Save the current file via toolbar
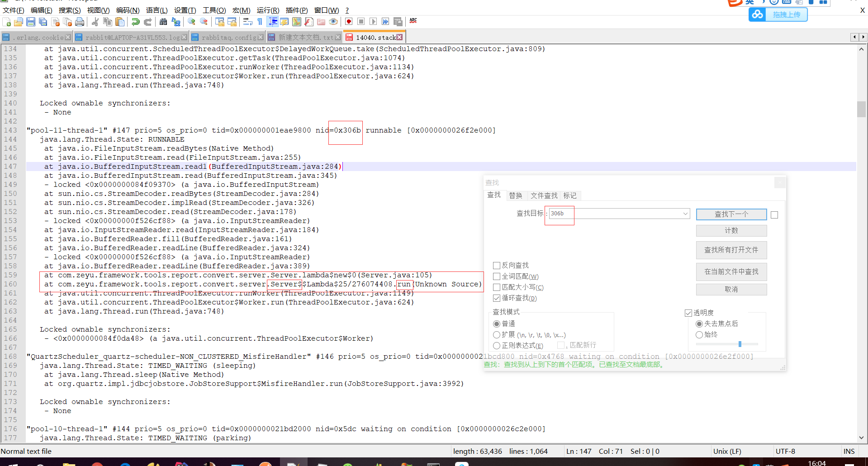 [x=31, y=22]
